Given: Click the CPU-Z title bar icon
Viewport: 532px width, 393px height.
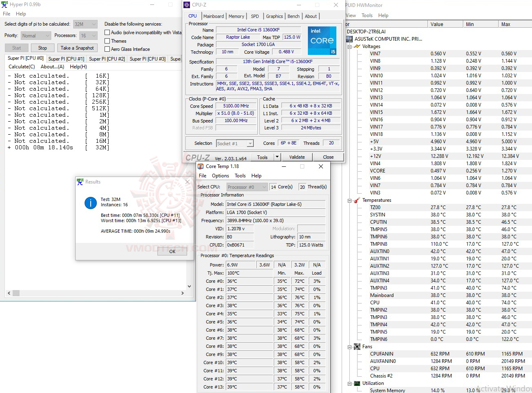Looking at the screenshot, I should point(187,5).
